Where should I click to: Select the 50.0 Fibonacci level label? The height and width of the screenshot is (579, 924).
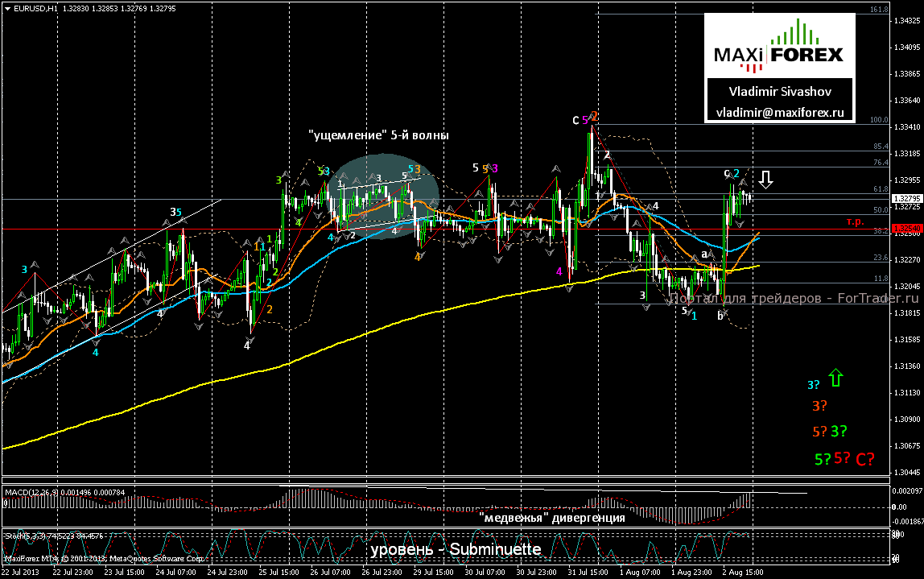click(881, 209)
